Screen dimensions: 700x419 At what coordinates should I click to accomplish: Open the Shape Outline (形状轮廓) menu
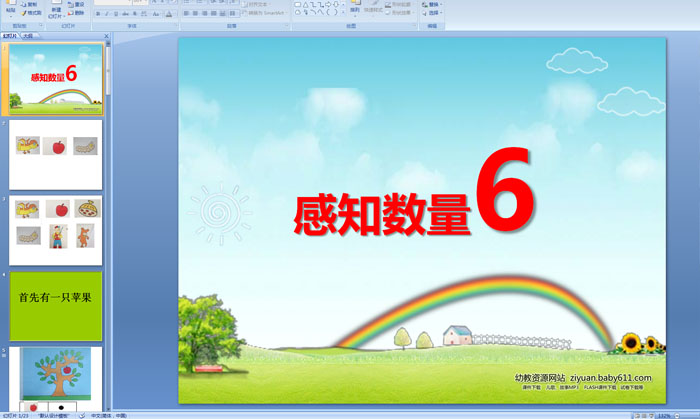(399, 4)
